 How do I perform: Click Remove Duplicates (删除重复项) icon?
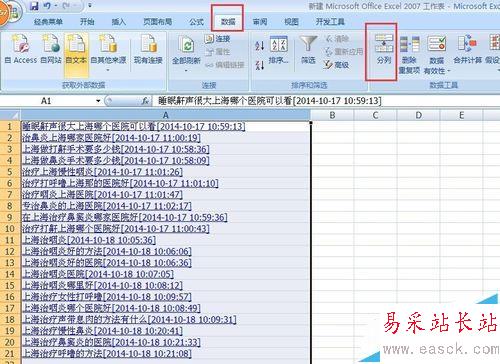pos(409,55)
